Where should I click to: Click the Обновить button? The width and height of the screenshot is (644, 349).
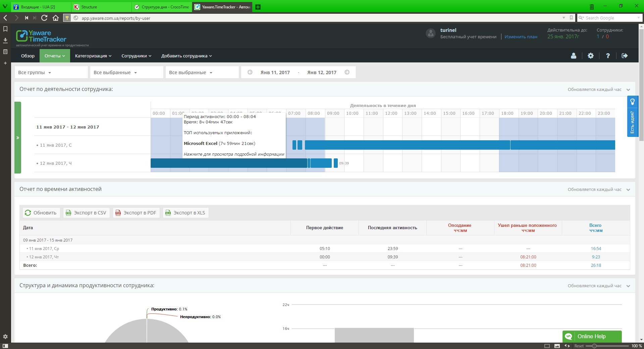[41, 213]
